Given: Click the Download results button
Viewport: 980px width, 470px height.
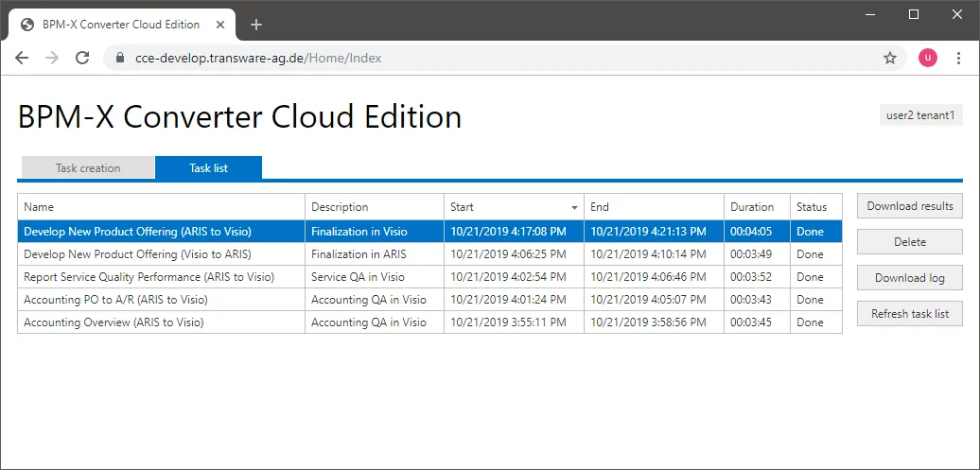Looking at the screenshot, I should coord(909,206).
